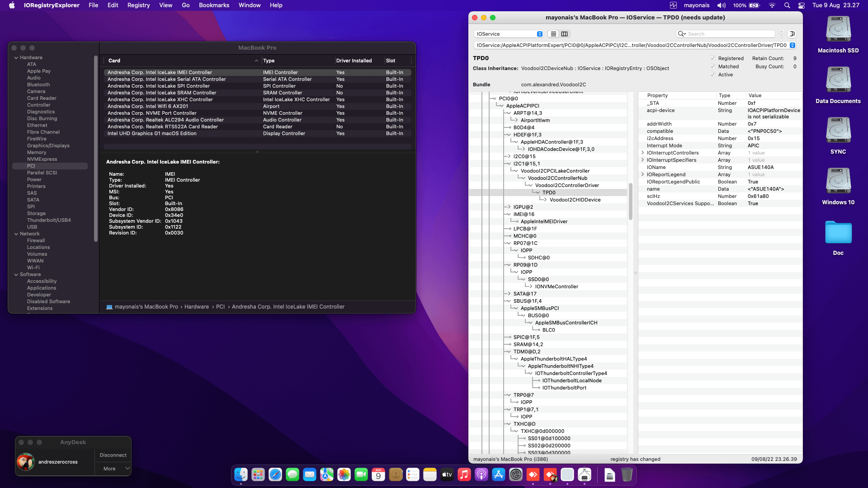Viewport: 868px width, 488px height.
Task: Open the search options magnifier menu
Action: pyautogui.click(x=681, y=34)
